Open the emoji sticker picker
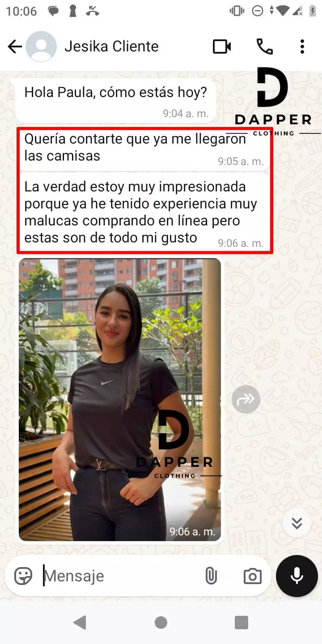Screen dimensions: 322x644 (23, 576)
